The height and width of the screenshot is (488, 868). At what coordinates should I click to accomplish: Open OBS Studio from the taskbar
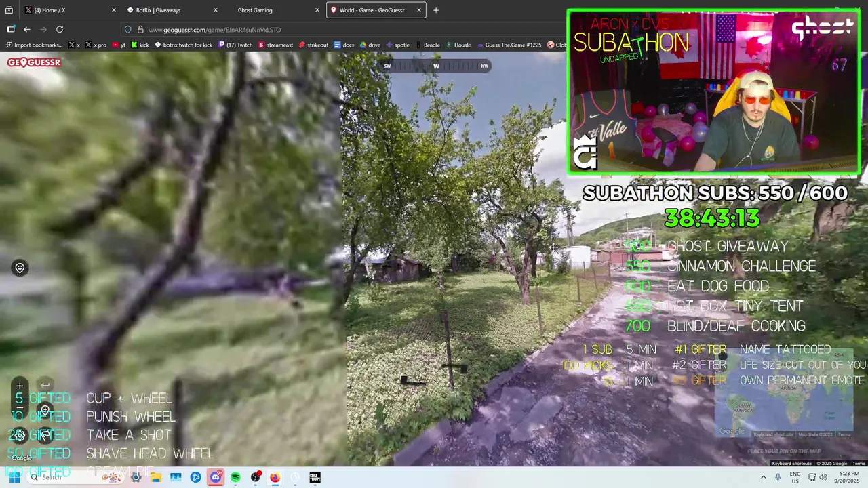[x=255, y=477]
